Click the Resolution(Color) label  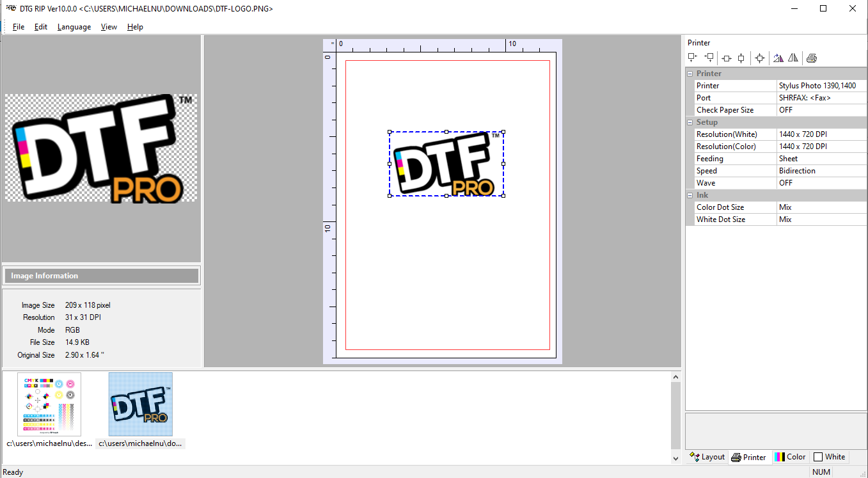point(736,147)
